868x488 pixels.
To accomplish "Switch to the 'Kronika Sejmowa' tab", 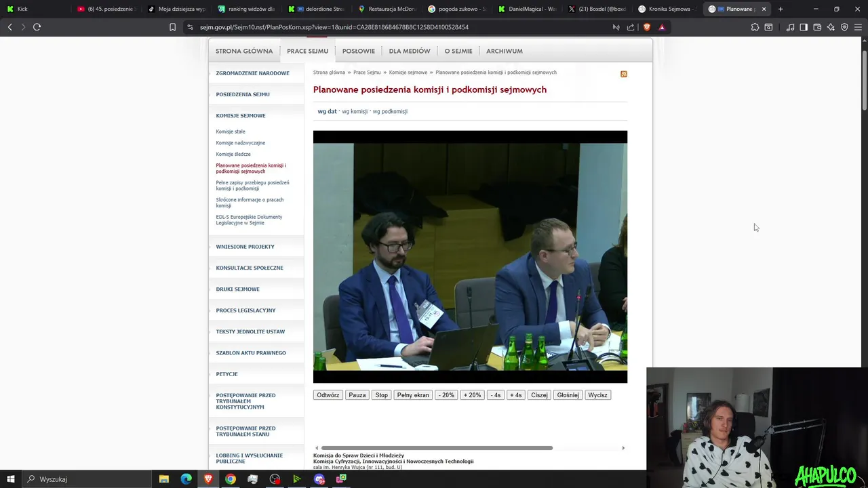I will pyautogui.click(x=667, y=9).
